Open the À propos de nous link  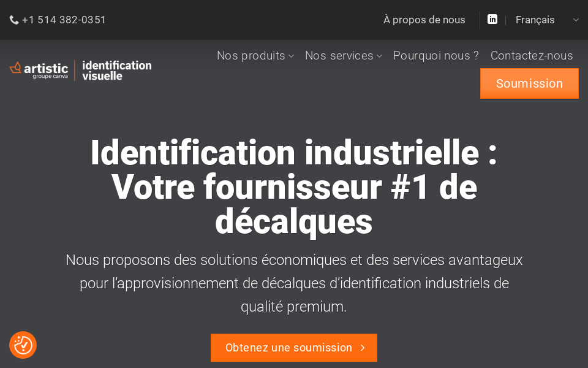coord(424,20)
